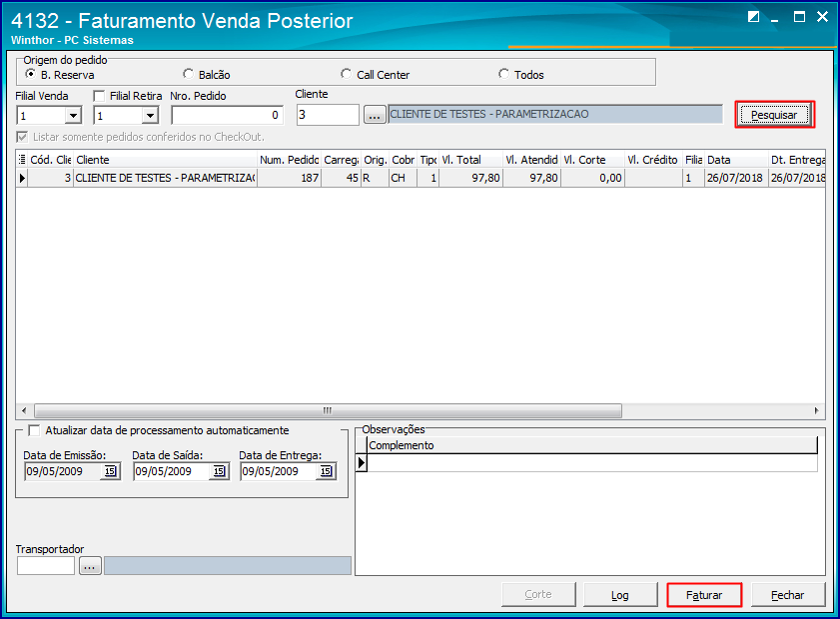Click the client name display field
The image size is (840, 619).
[555, 114]
